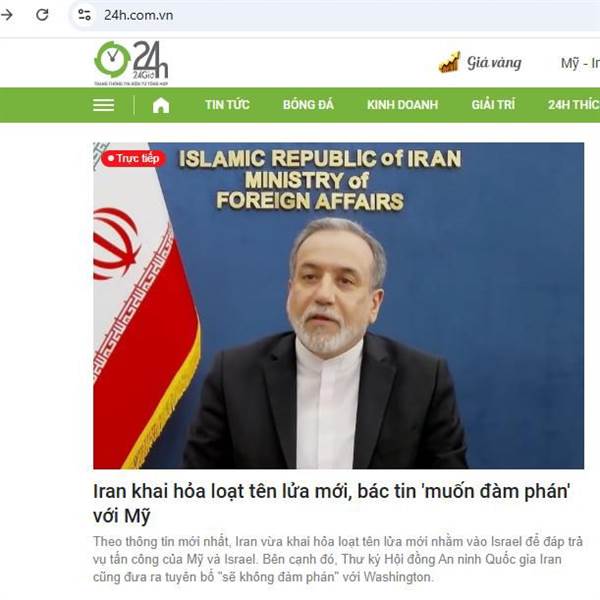Select the GIẢI TRÍ menu item

493,105
